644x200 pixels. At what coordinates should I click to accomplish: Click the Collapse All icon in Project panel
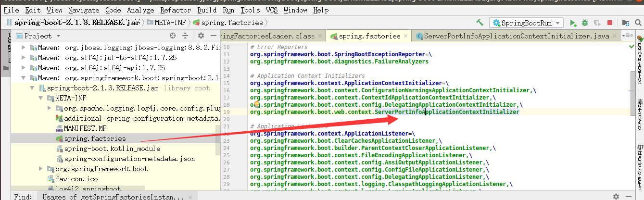click(x=185, y=36)
